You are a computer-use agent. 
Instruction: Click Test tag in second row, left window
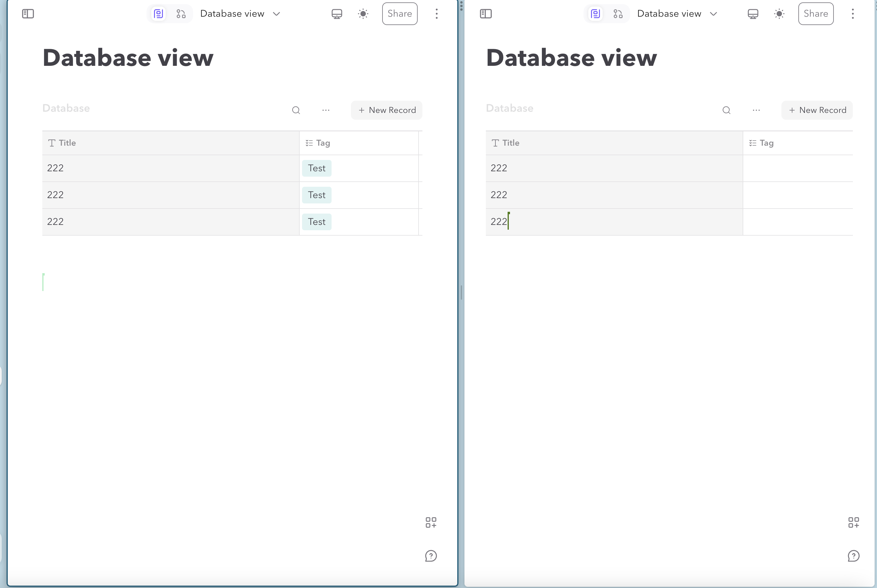[317, 195]
